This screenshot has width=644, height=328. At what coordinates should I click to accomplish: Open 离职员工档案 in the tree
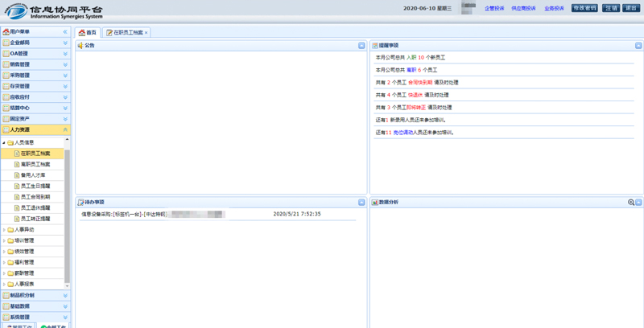[35, 164]
